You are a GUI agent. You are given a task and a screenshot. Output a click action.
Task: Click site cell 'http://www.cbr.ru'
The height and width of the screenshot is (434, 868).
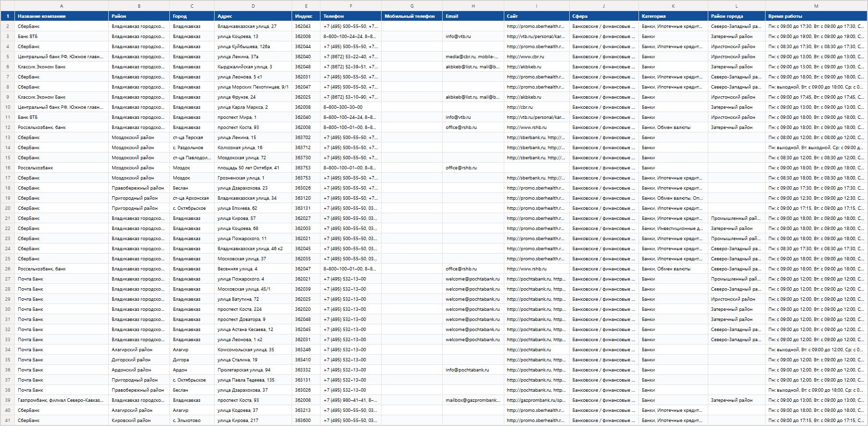coord(536,57)
